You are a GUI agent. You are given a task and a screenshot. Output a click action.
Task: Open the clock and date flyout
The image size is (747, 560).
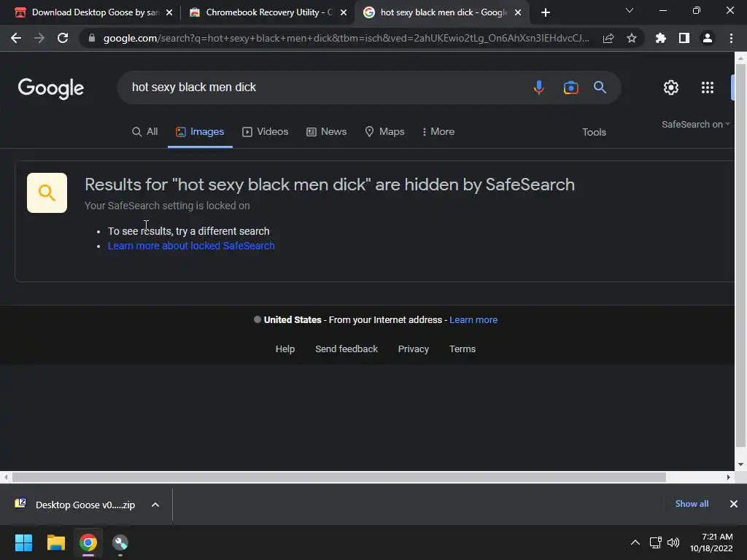(712, 542)
